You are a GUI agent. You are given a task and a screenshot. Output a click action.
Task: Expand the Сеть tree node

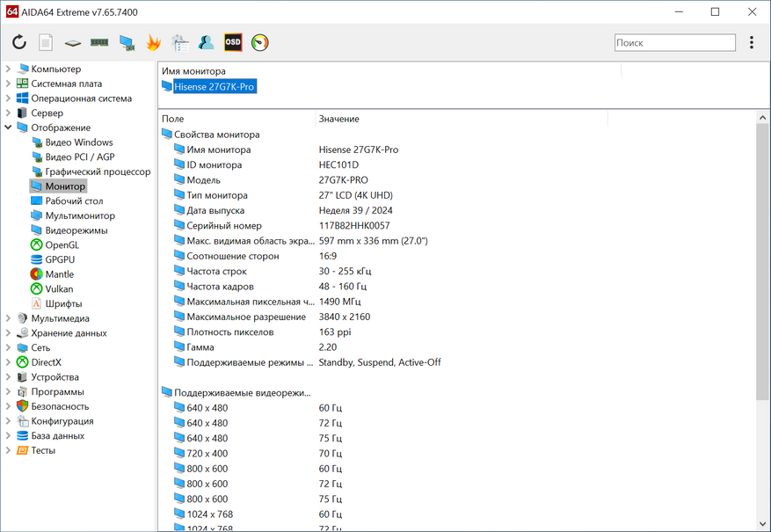(8, 347)
